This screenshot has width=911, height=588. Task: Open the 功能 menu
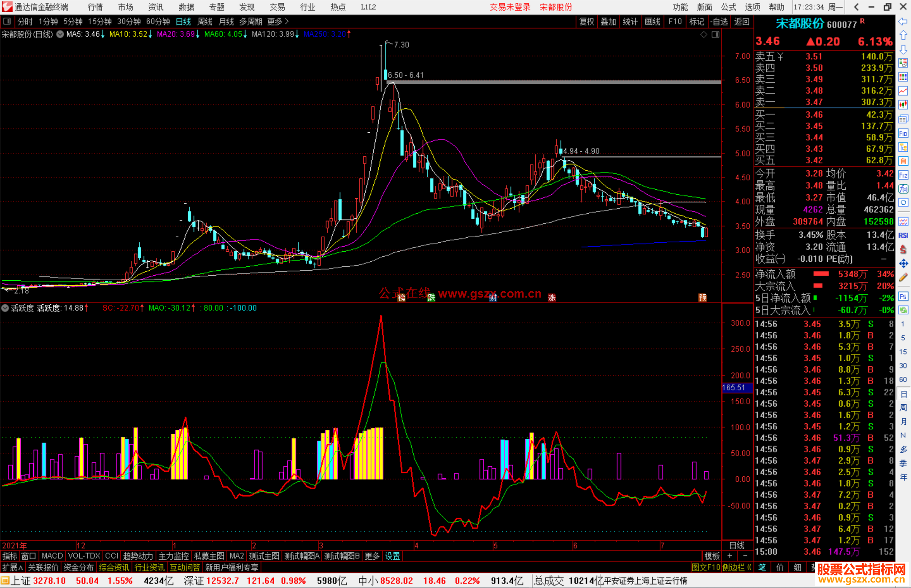680,7
